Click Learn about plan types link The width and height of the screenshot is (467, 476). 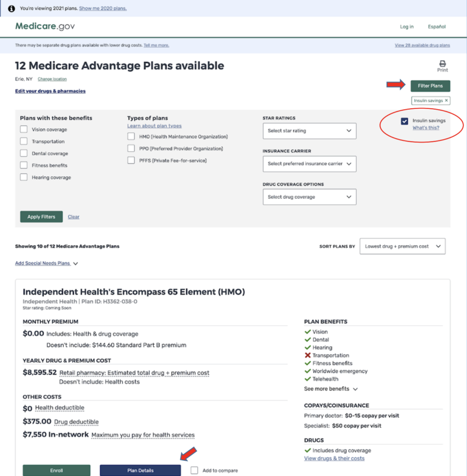(154, 126)
